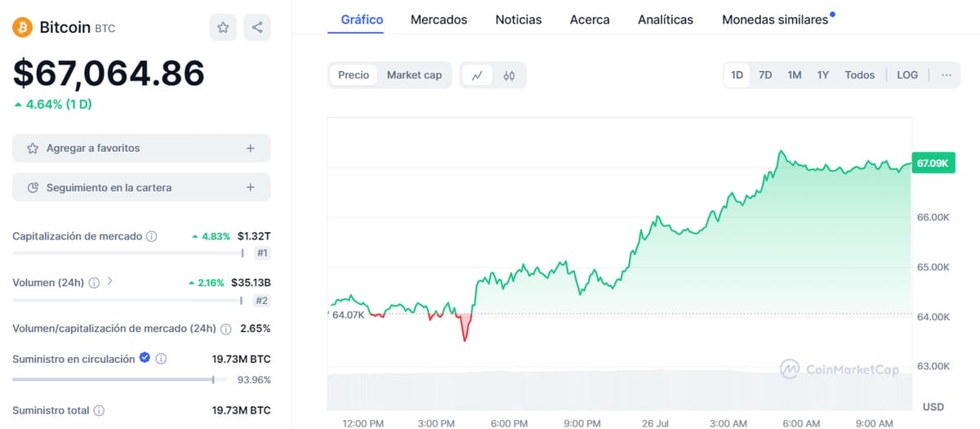The width and height of the screenshot is (980, 429).
Task: Expand Volumen (24h) chevron arrow
Action: [x=110, y=282]
